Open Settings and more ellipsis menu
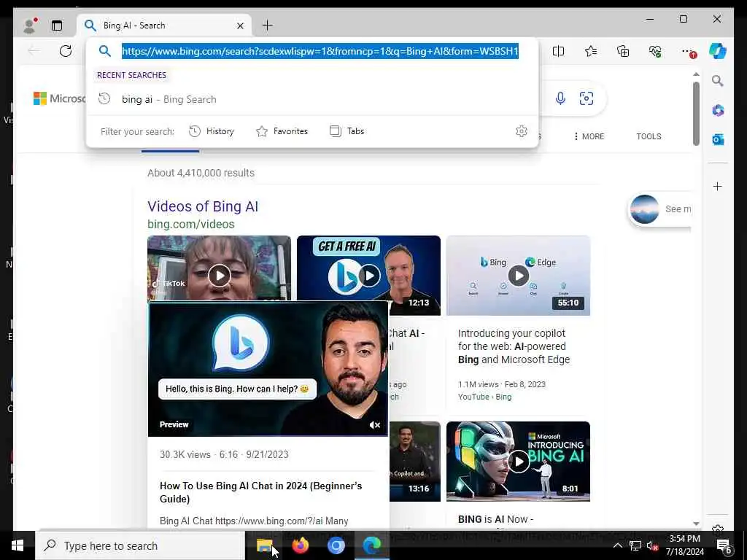Screen dimensions: 747x560 pos(688,51)
